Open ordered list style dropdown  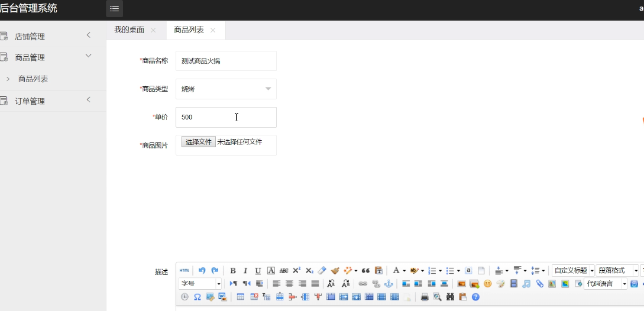pyautogui.click(x=440, y=271)
